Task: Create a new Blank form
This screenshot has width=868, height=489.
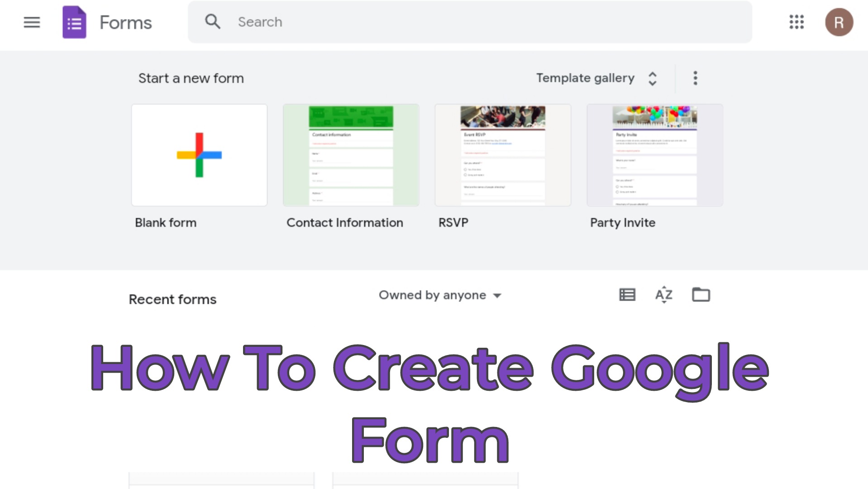Action: [x=199, y=155]
